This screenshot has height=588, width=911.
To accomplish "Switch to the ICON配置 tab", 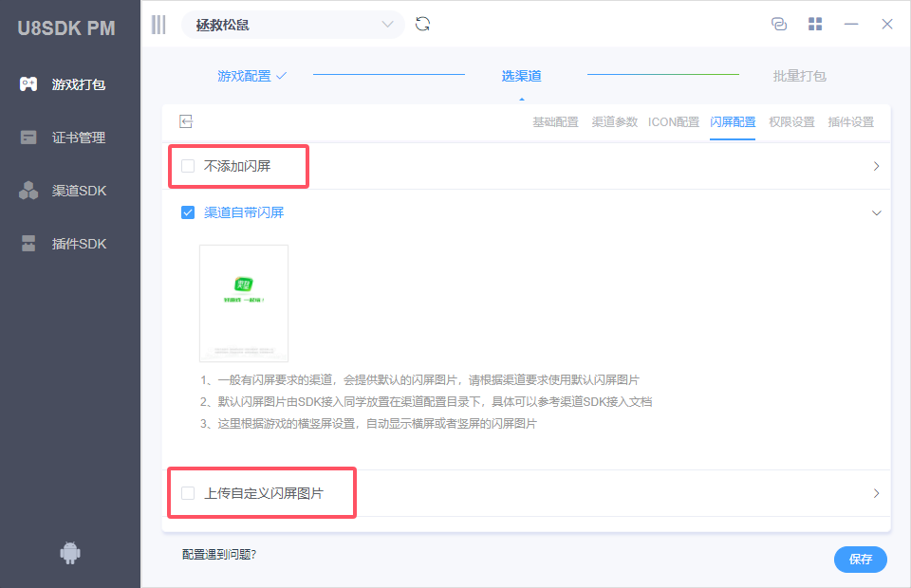I will pyautogui.click(x=674, y=122).
